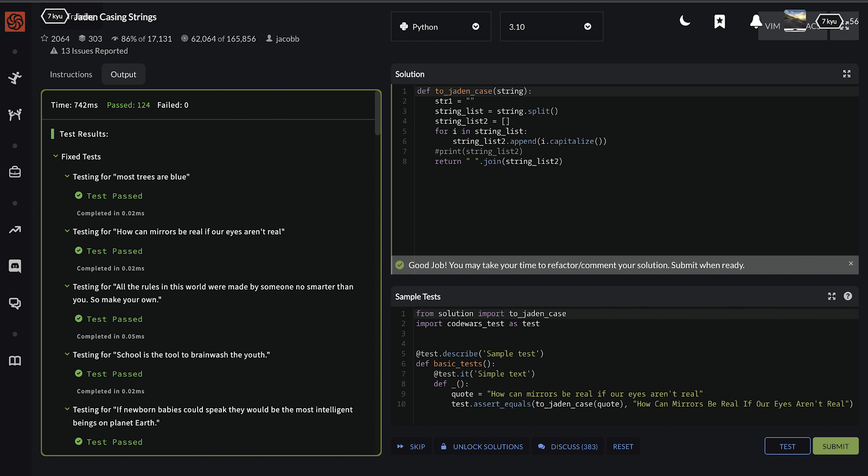This screenshot has width=868, height=476.
Task: Click the "Failed: 0" result text
Action: pyautogui.click(x=173, y=105)
